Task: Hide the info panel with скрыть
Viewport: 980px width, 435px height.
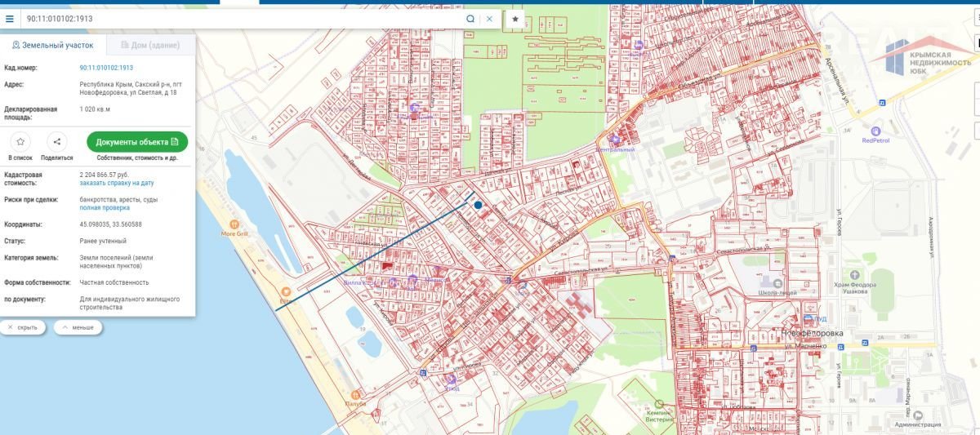Action: pos(23,327)
